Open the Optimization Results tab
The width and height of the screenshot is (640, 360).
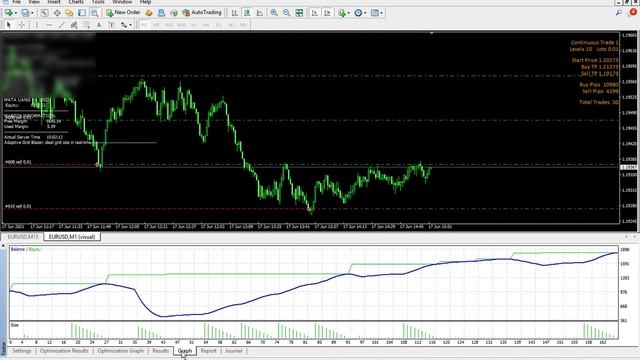pos(64,351)
